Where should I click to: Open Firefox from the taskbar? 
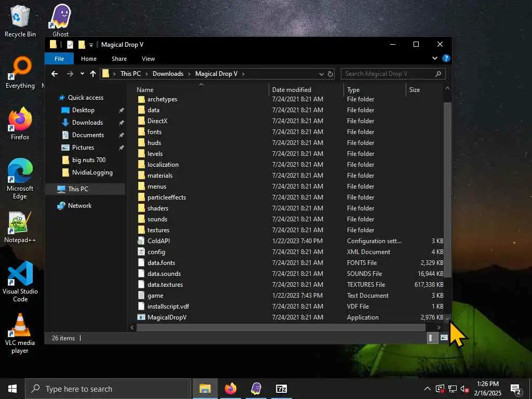point(230,389)
